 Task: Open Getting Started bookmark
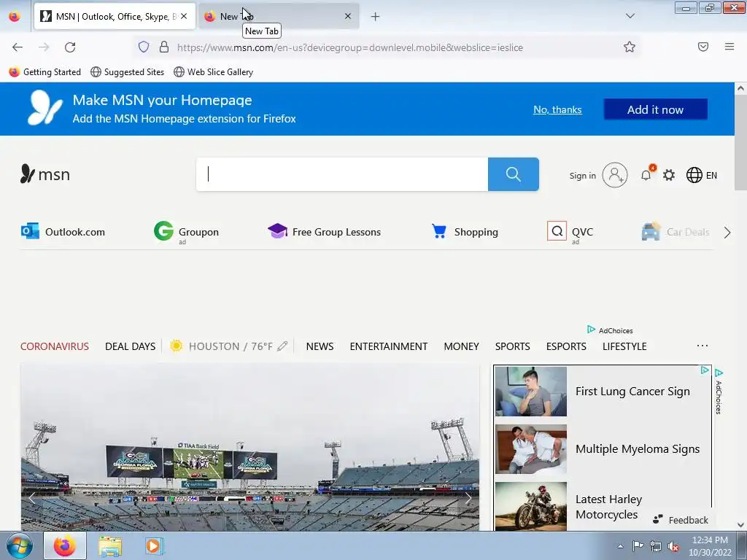click(x=44, y=72)
